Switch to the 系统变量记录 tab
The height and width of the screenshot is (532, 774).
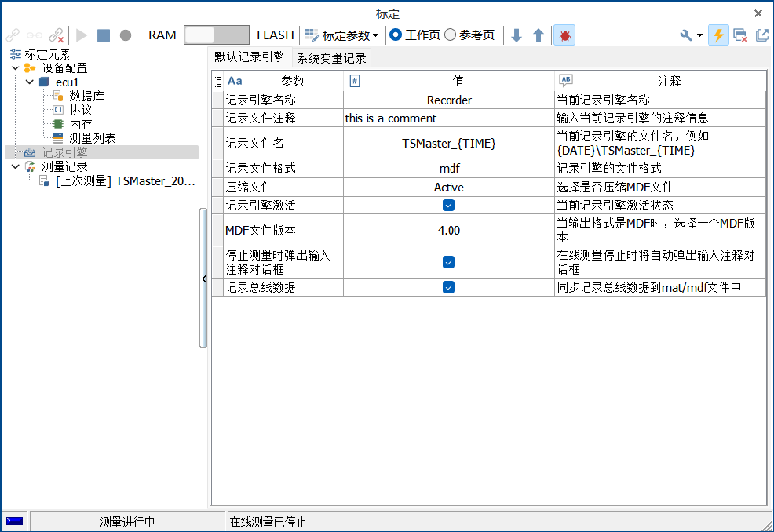point(330,56)
